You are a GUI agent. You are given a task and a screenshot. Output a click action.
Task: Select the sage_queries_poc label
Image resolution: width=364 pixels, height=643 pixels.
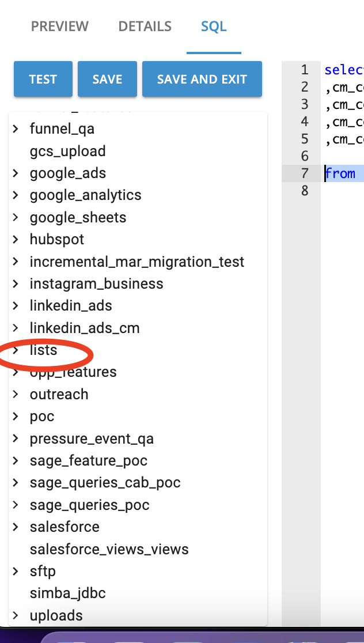pyautogui.click(x=89, y=505)
